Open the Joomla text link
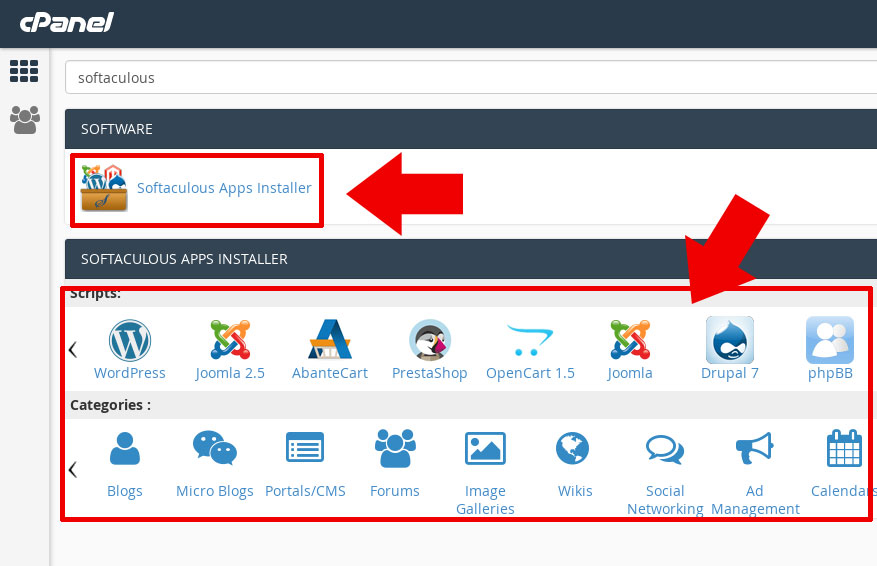Viewport: 877px width, 566px height. click(x=630, y=373)
